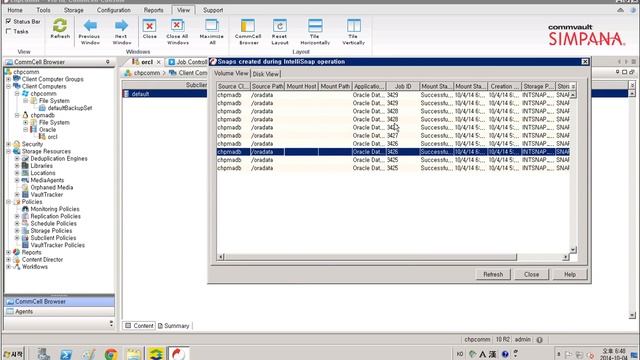Click the horizontal scrollbar in snaps table
Viewport: 640px width, 360px height.
click(x=371, y=257)
